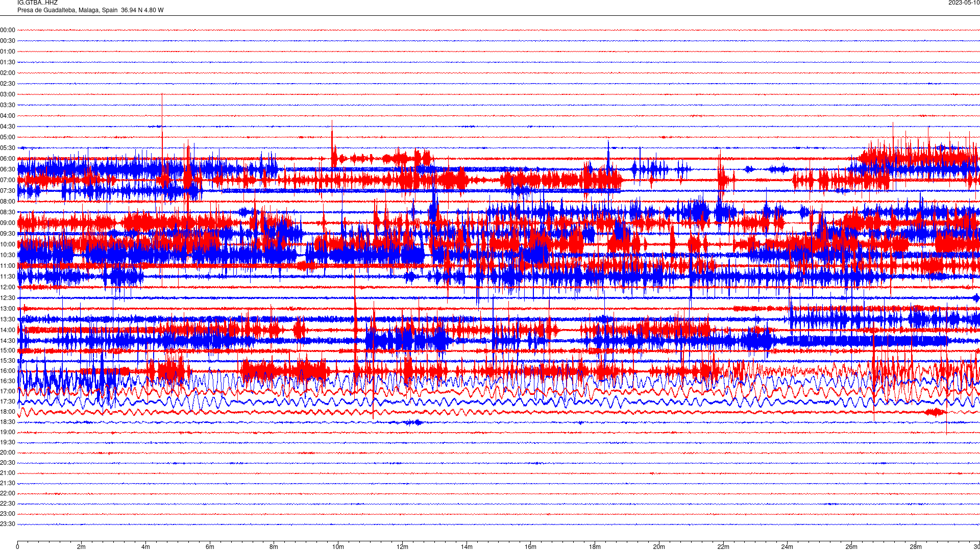Select the 22:30 time row label

coord(8,504)
